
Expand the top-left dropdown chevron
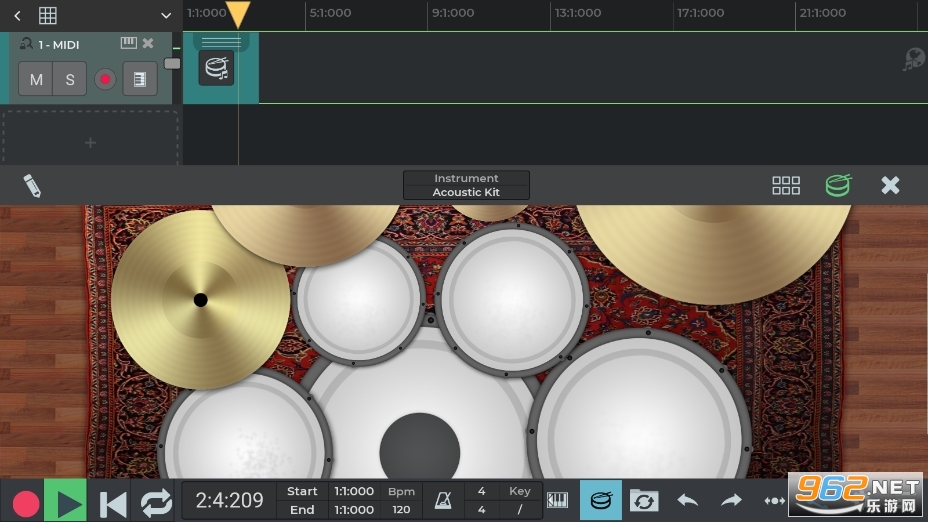click(x=166, y=16)
